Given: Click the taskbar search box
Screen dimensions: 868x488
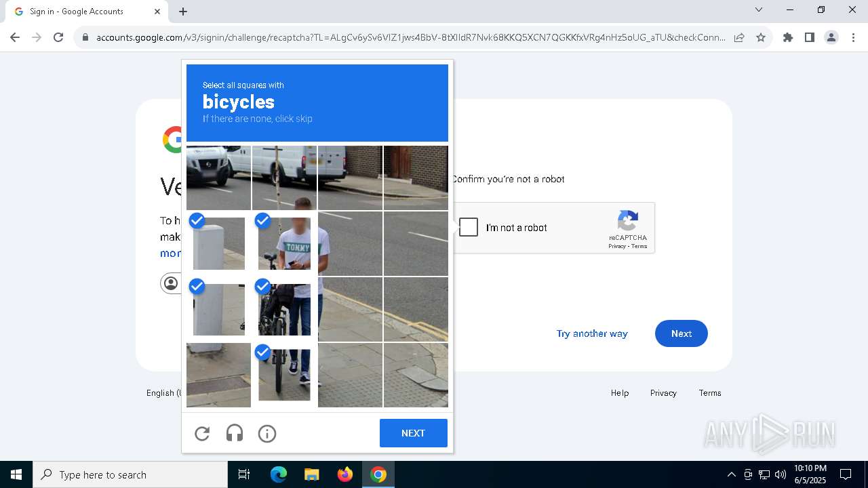Looking at the screenshot, I should [130, 474].
